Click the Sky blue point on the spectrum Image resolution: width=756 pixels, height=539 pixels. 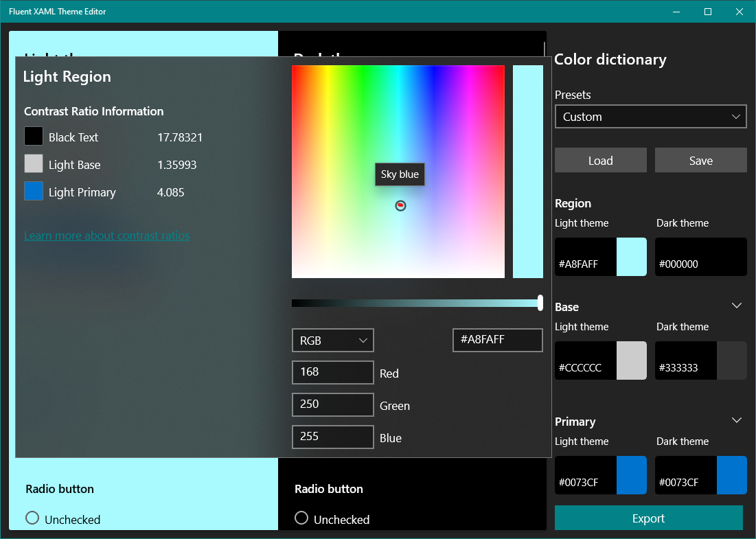tap(400, 205)
